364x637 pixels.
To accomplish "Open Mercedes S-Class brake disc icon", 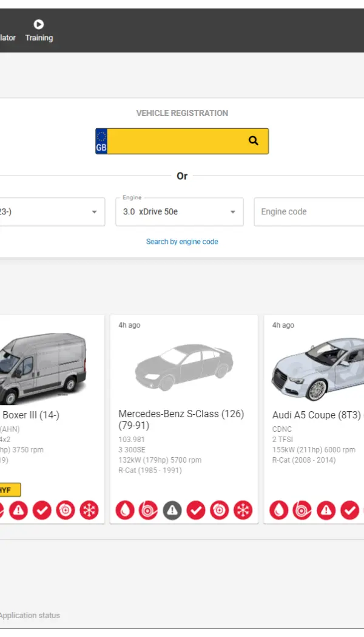I will click(220, 510).
